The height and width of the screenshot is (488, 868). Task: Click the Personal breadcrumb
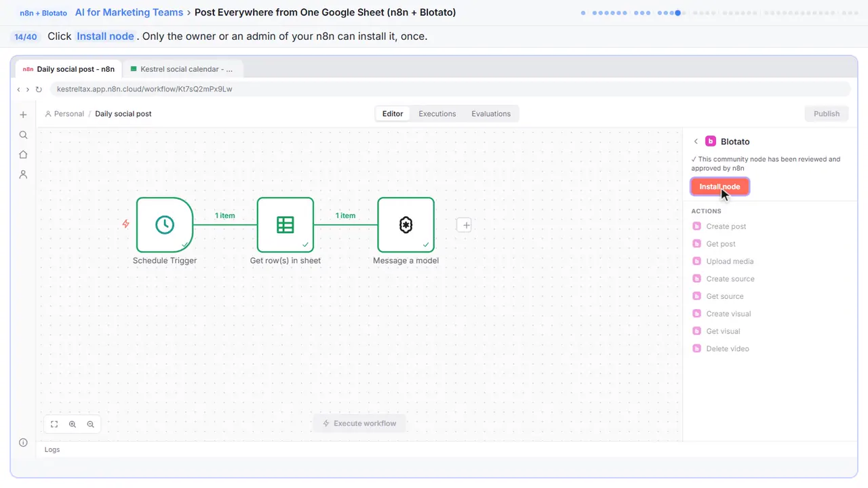pyautogui.click(x=64, y=114)
